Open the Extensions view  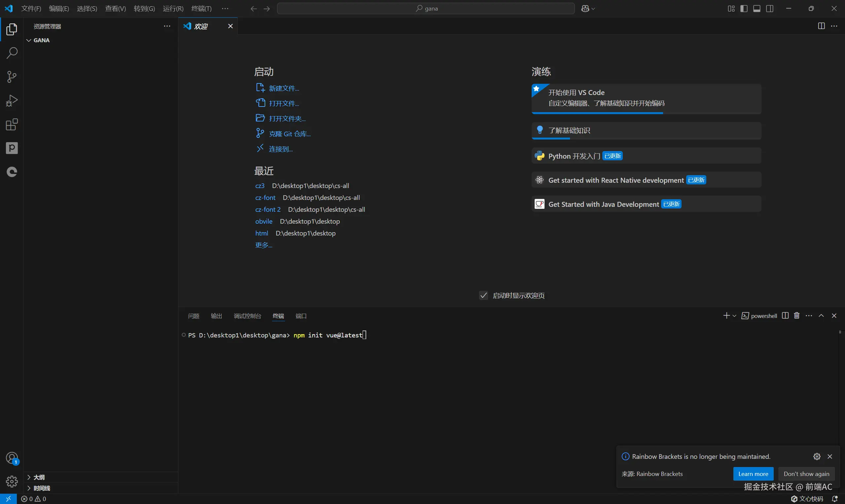[x=12, y=125]
